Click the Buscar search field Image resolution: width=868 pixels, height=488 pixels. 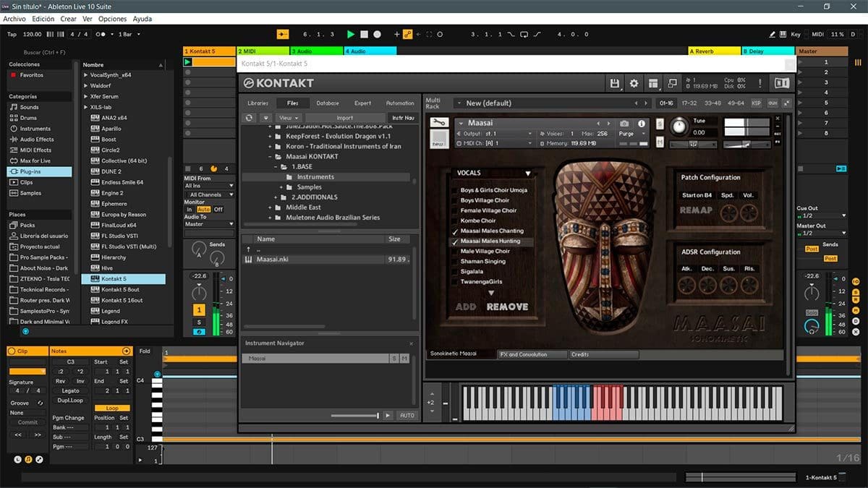(x=45, y=52)
